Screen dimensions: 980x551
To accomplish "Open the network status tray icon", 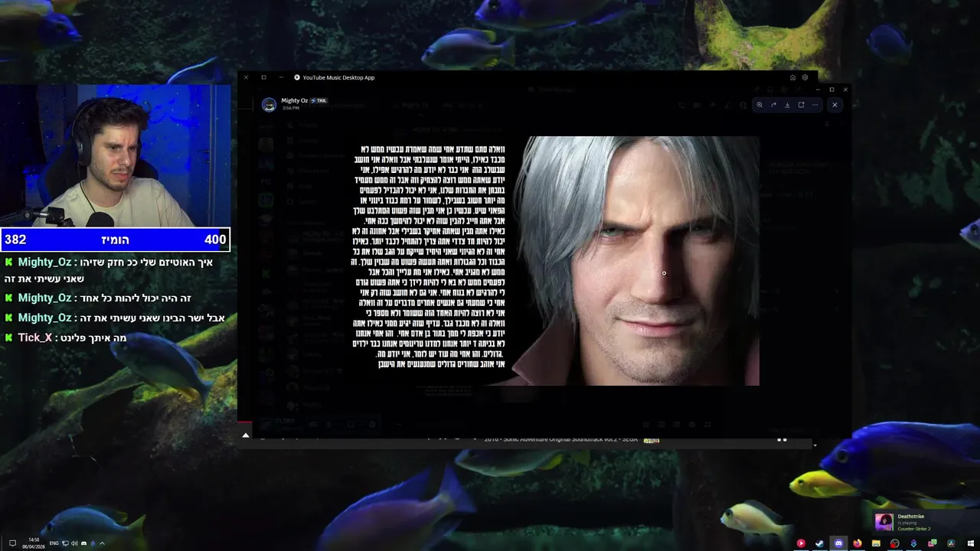I will tap(65, 543).
